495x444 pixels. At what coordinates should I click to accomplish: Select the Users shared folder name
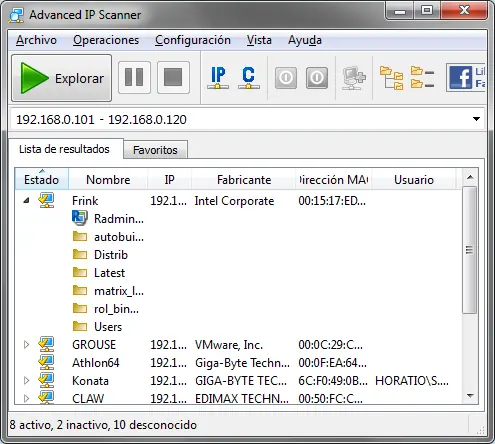[x=108, y=327]
